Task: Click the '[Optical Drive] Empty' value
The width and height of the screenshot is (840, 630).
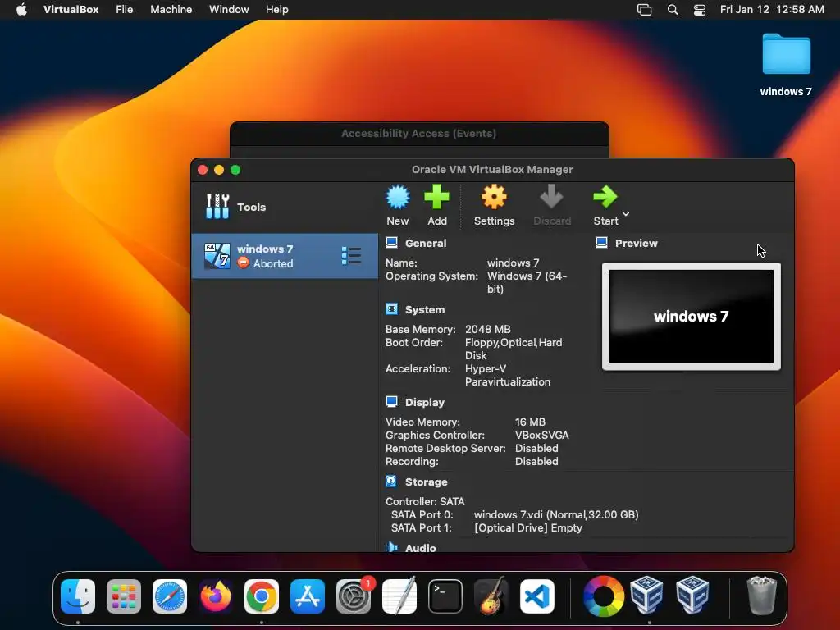Action: coord(528,527)
